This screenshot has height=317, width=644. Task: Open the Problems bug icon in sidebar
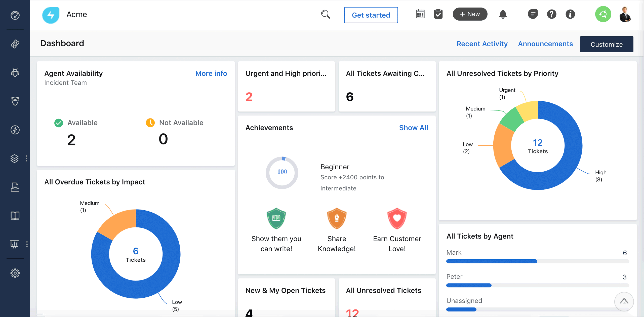point(15,72)
